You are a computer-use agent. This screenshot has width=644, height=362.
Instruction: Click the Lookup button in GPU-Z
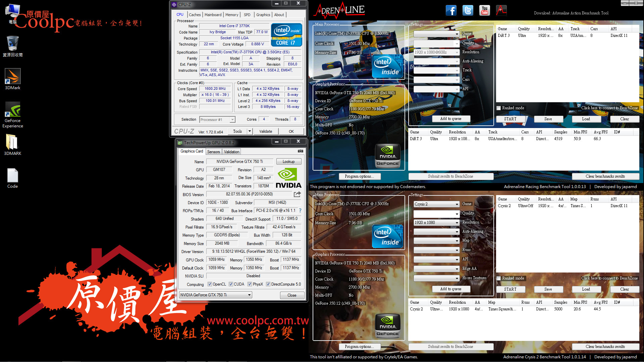288,162
